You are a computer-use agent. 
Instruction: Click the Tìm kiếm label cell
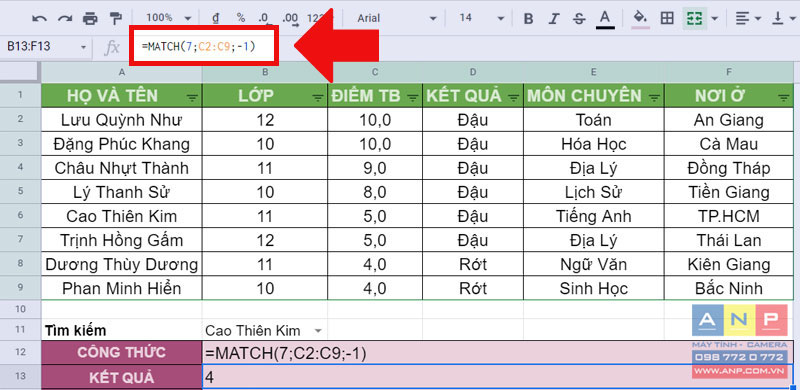[121, 330]
